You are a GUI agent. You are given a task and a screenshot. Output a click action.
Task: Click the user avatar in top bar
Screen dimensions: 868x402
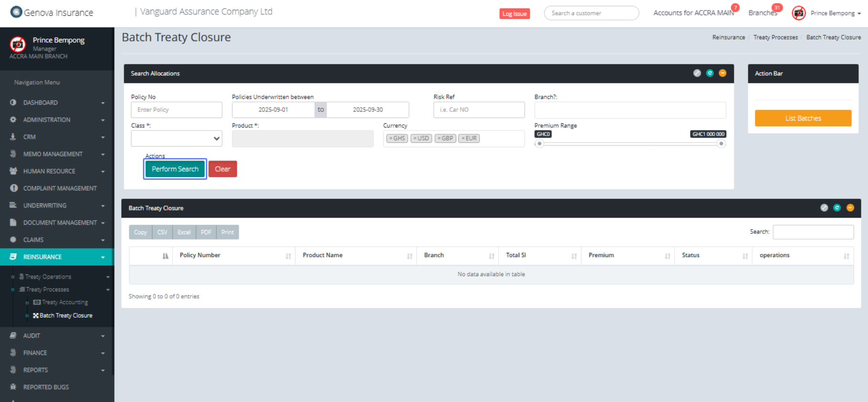[799, 13]
